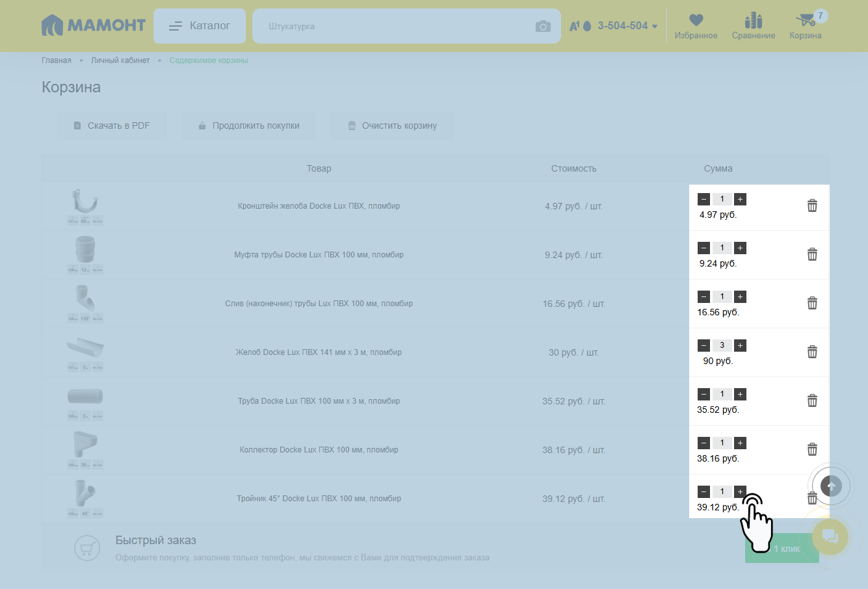The image size is (868, 589).
Task: Remove Труба Docke Lux with the trash icon
Action: [x=812, y=401]
